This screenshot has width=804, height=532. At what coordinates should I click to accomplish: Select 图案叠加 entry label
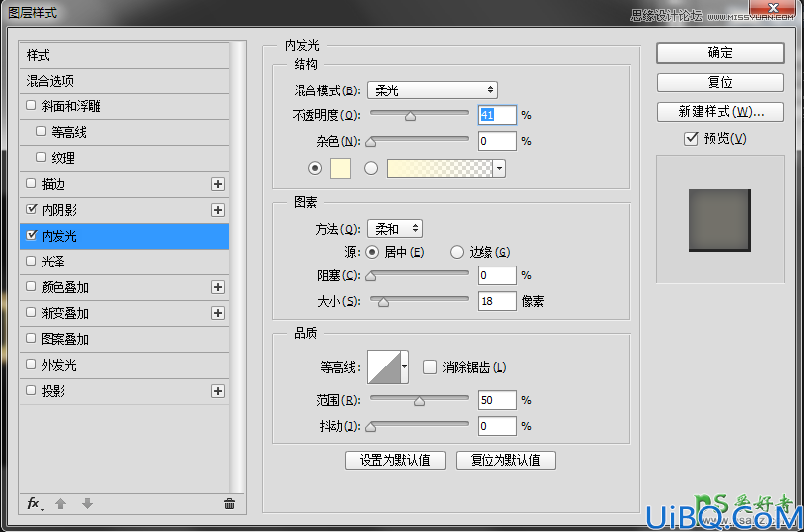click(65, 339)
